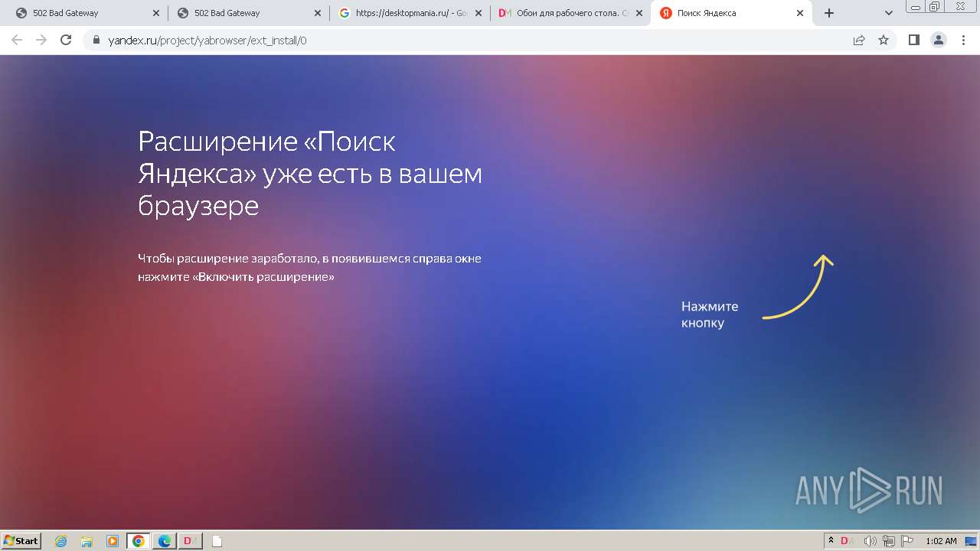Click the 1:02 AM clock

tap(941, 541)
